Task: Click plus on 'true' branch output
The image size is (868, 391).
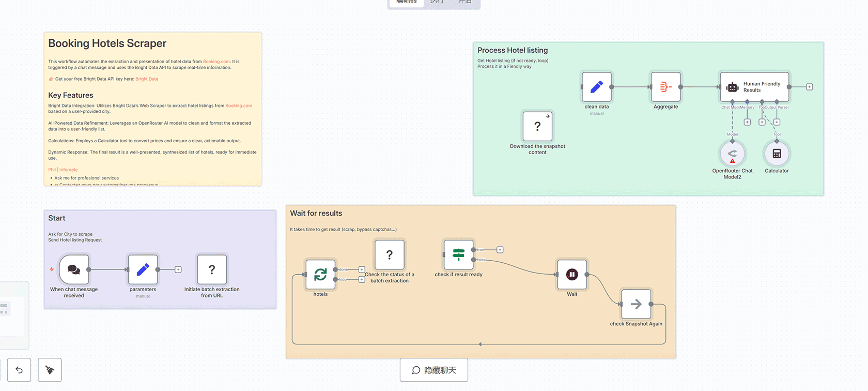Action: [500, 250]
